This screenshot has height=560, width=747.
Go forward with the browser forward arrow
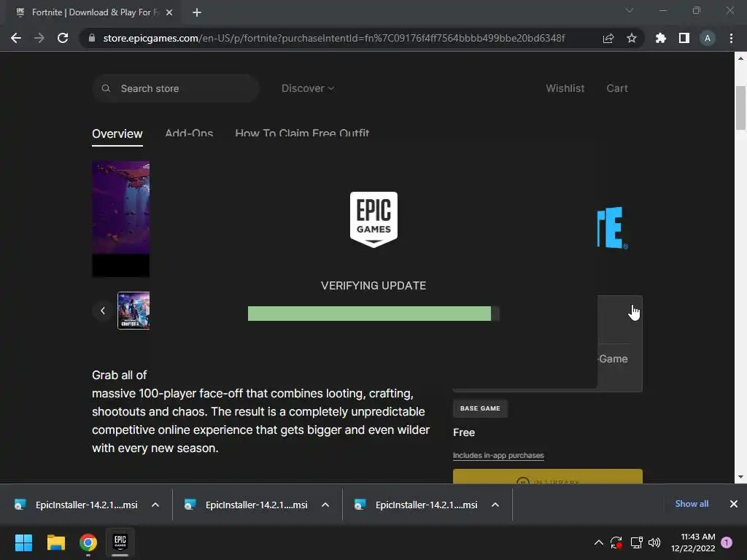[39, 38]
